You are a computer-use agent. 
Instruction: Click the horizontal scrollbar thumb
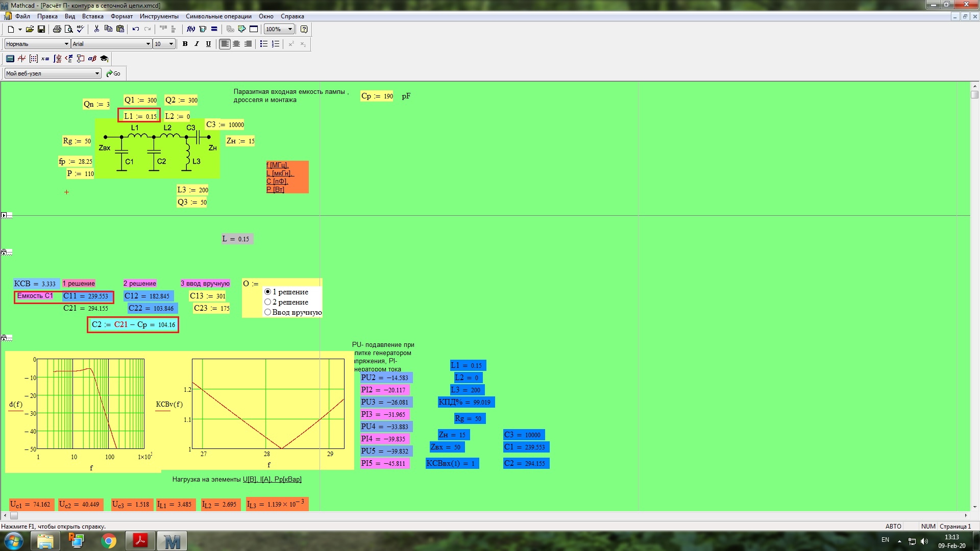[x=14, y=516]
